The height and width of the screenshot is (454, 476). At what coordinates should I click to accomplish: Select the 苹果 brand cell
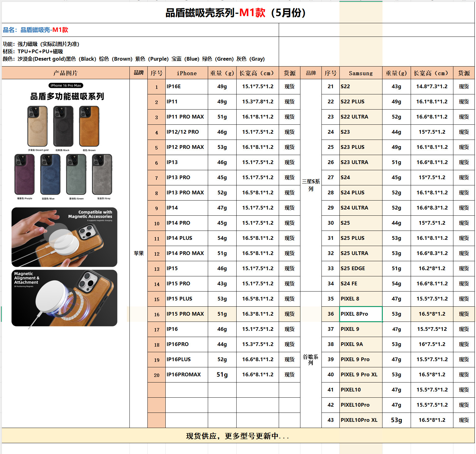point(139,253)
